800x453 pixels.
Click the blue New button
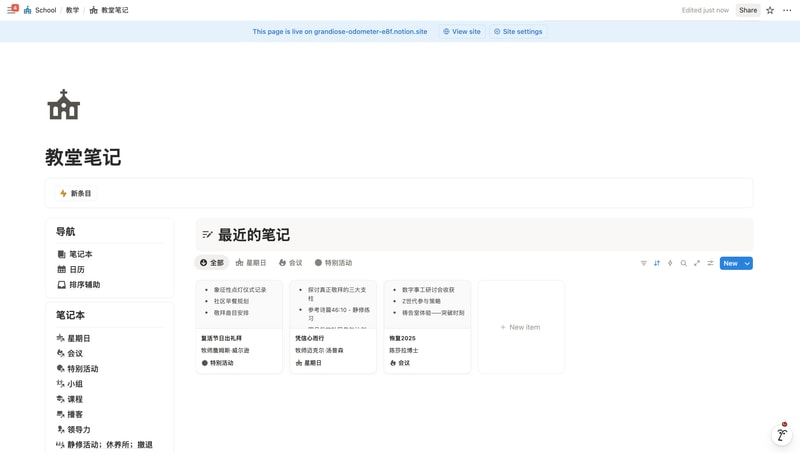731,263
